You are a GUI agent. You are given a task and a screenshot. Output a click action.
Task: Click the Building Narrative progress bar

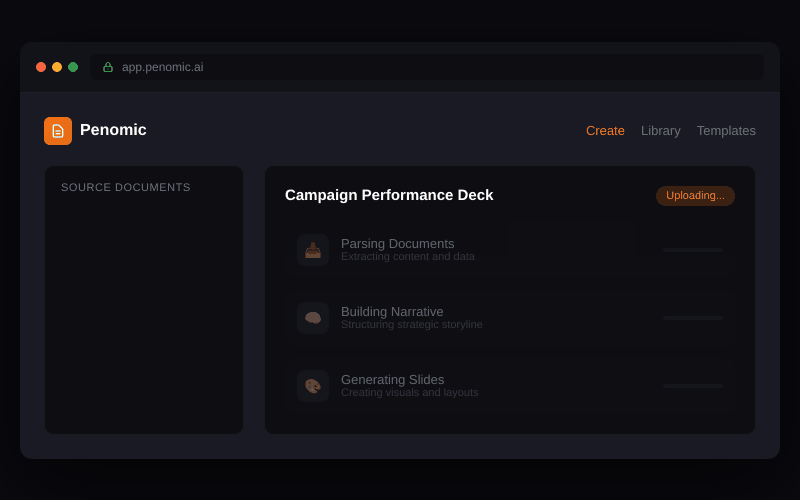(x=692, y=318)
